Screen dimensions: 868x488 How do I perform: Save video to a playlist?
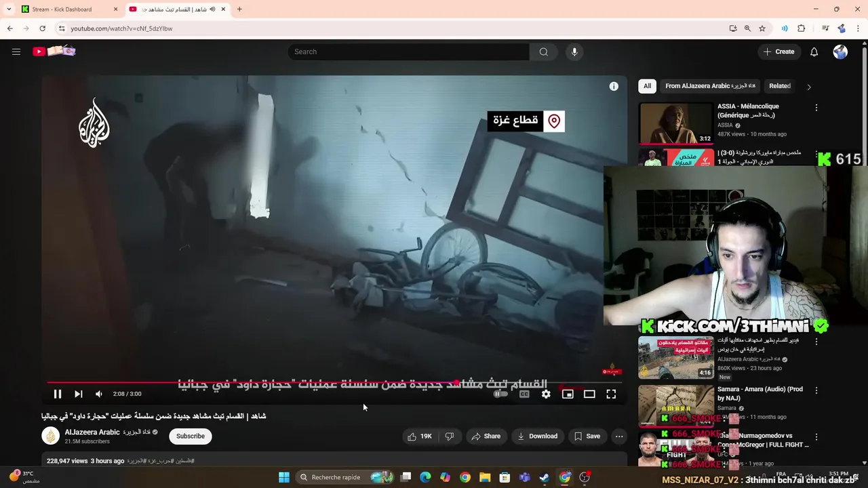pyautogui.click(x=587, y=436)
